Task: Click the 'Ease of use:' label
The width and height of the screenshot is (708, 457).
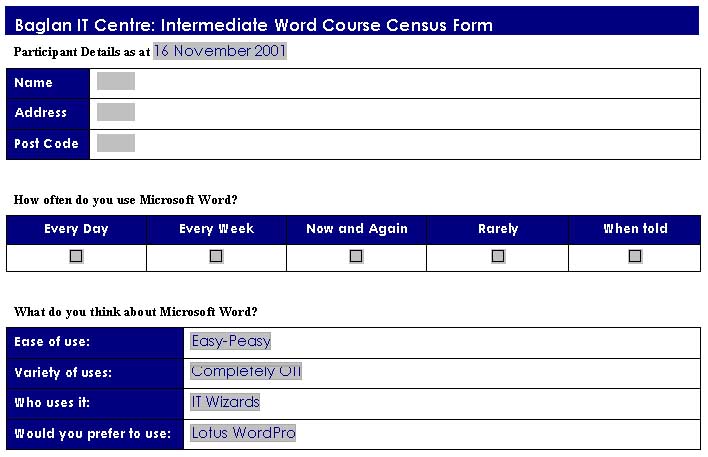Action: point(52,342)
